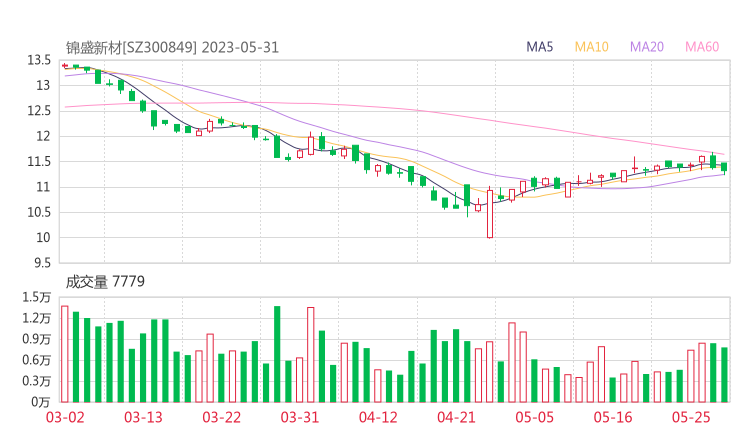The image size is (740, 440).
Task: Click the 03-02 date label
Action: point(65,417)
